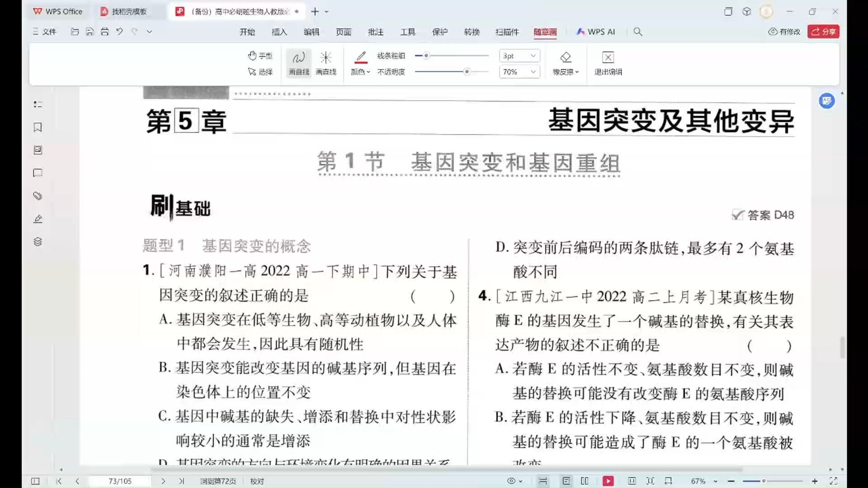The image size is (868, 488).
Task: Select the 画直线 straight line tool
Action: point(326,62)
